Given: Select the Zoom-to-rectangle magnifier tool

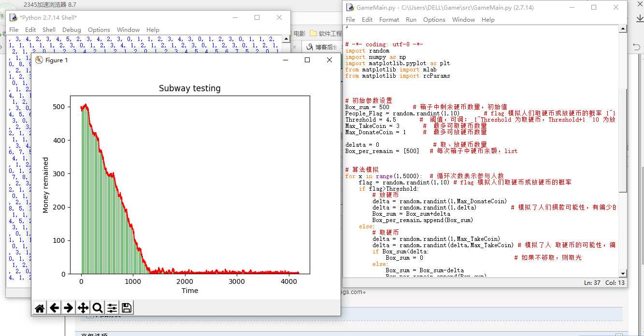Looking at the screenshot, I should [98, 308].
